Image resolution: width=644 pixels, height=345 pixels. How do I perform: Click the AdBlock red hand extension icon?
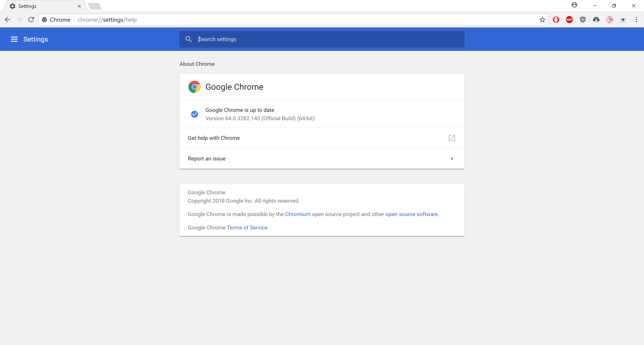click(556, 20)
